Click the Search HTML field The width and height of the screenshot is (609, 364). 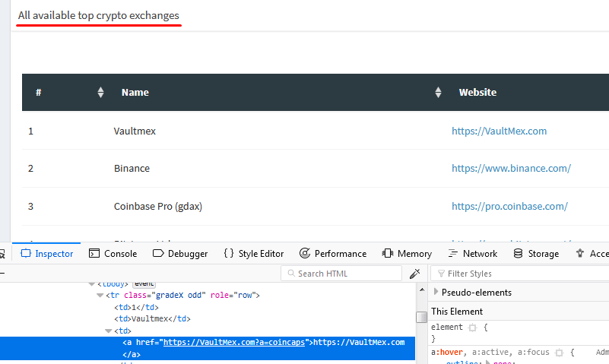pyautogui.click(x=341, y=274)
